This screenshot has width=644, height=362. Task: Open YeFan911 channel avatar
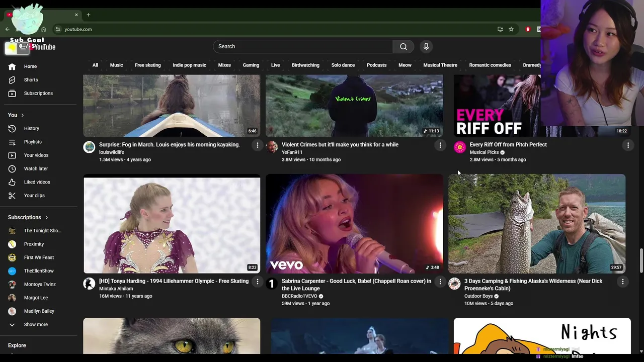tap(272, 147)
